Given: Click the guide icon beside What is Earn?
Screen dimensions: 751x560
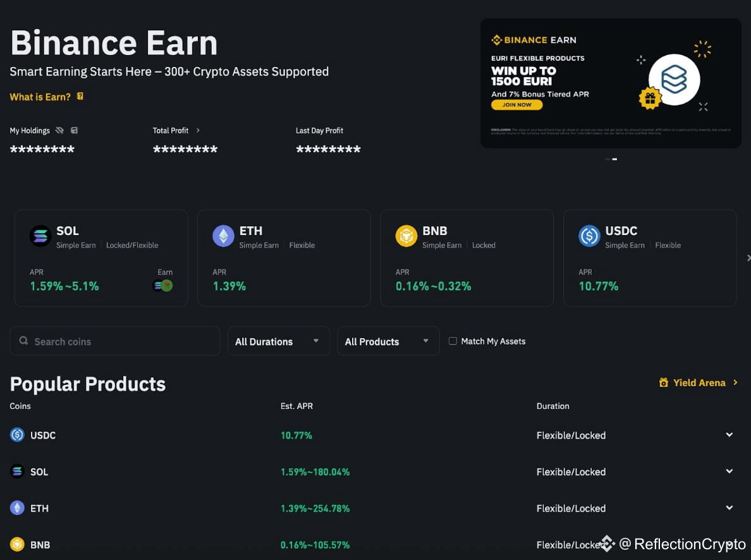Looking at the screenshot, I should click(x=80, y=97).
